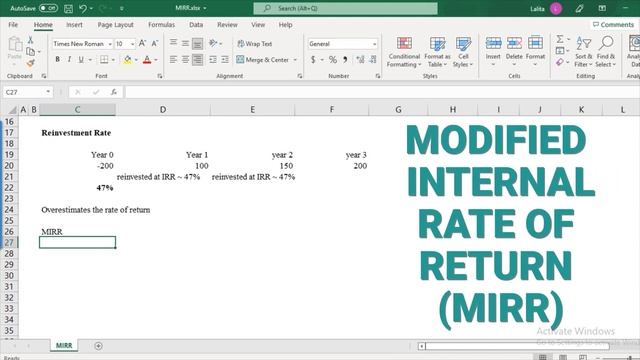Click the Decrease Font Size icon
This screenshot has height=360, width=640.
[x=155, y=43]
